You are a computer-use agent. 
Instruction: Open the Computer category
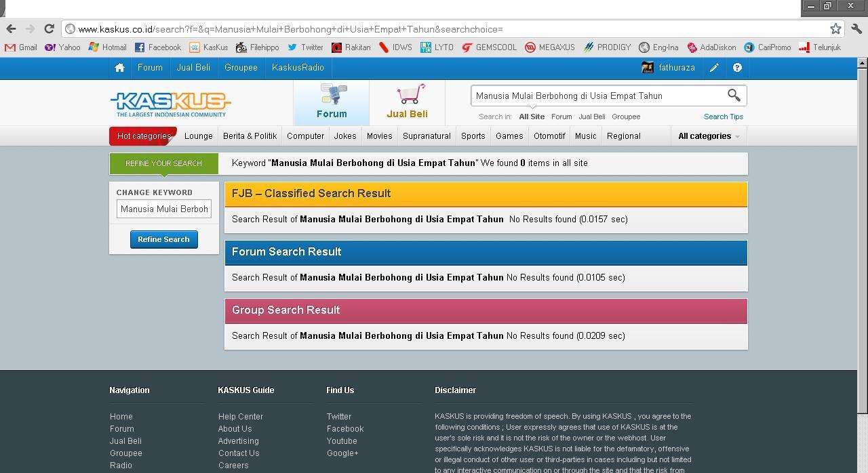coord(305,136)
